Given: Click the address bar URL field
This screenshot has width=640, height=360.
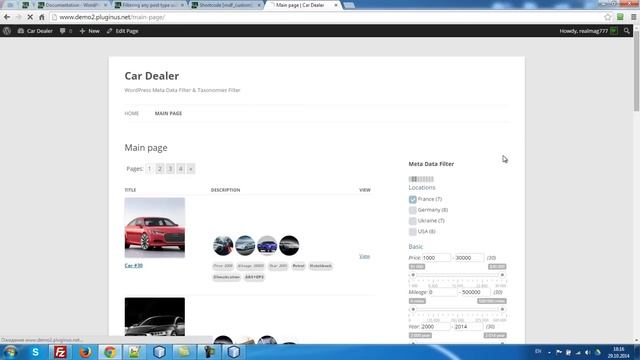Looking at the screenshot, I should click(x=327, y=17).
